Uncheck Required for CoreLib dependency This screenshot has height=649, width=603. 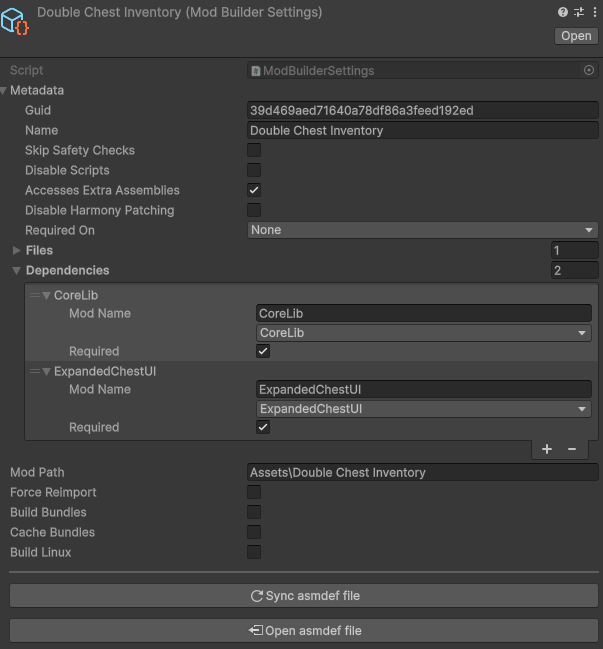pos(263,351)
